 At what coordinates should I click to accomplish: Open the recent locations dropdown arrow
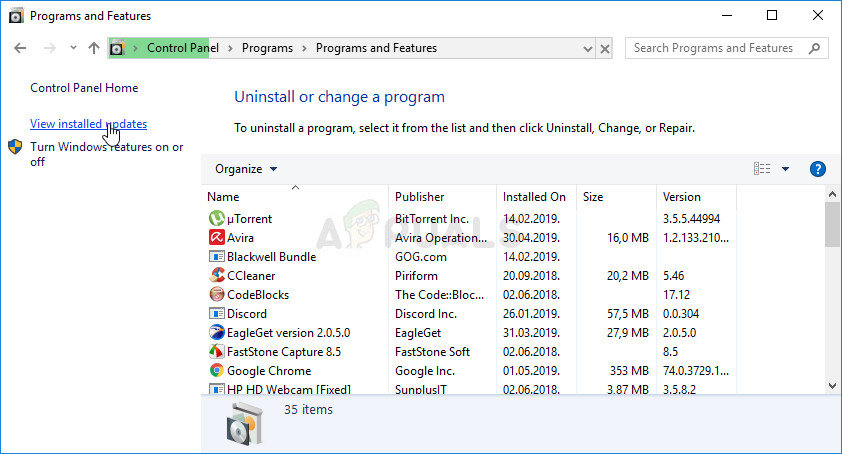coord(73,48)
